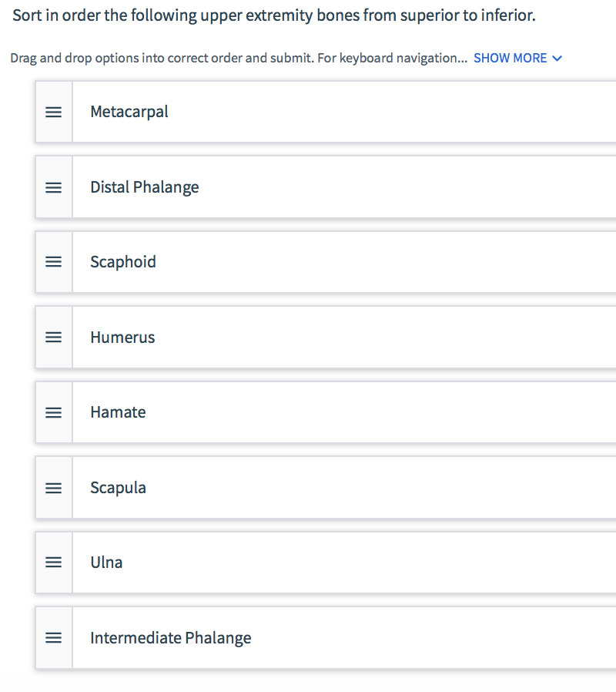This screenshot has width=616, height=692.
Task: Click the drag handle icon beside Ulna
Action: pyautogui.click(x=53, y=563)
